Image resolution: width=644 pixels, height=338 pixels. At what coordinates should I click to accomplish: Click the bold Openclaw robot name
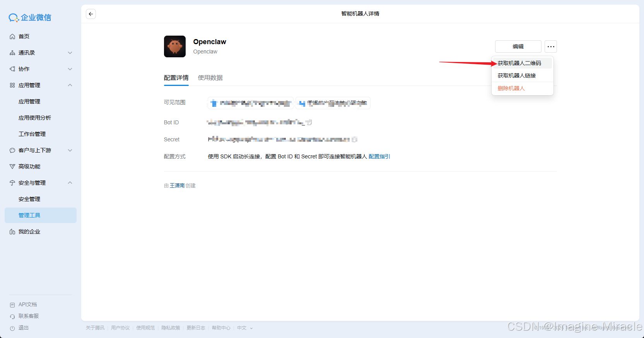click(210, 42)
